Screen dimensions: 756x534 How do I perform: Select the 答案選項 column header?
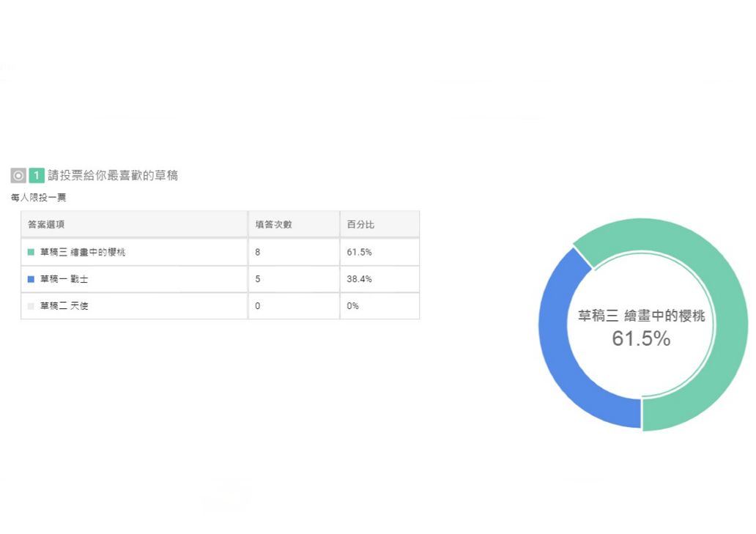point(46,224)
